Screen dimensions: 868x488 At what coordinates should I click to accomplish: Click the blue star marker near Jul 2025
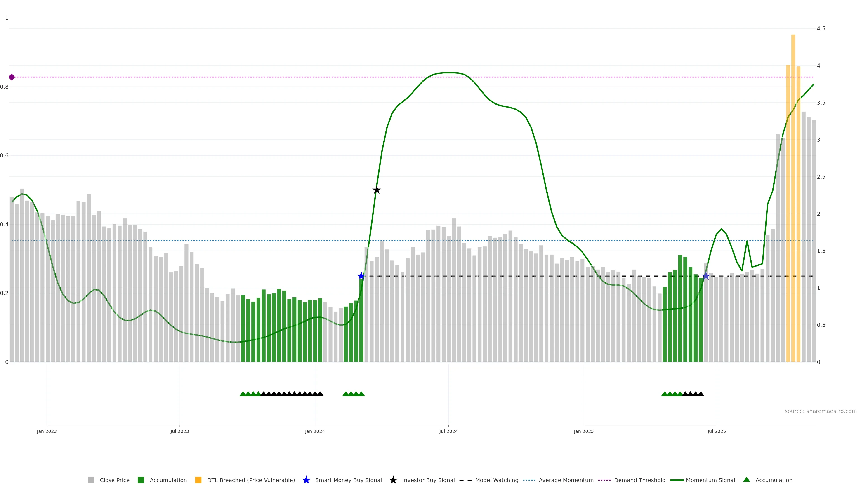click(705, 276)
